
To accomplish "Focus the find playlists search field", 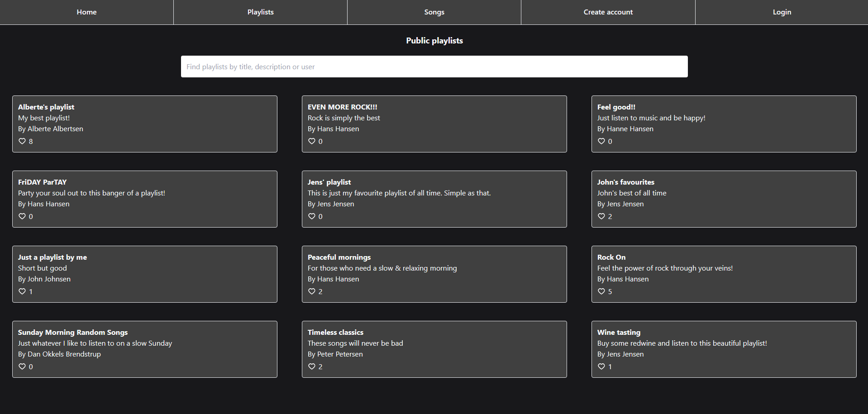I will [434, 67].
